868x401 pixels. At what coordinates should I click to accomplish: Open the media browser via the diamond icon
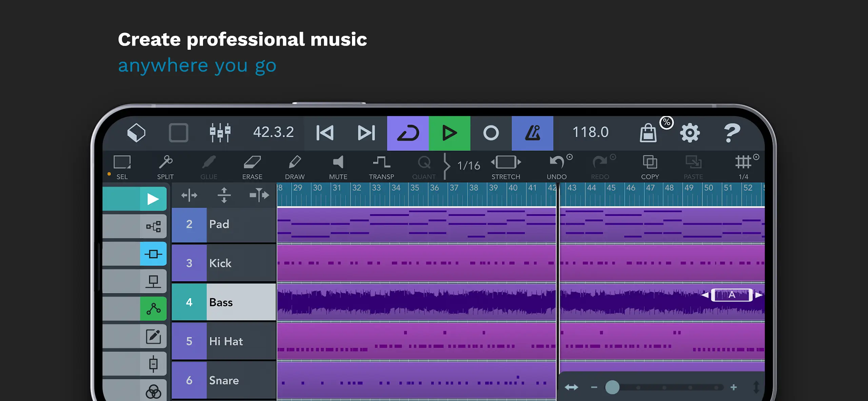coord(136,133)
